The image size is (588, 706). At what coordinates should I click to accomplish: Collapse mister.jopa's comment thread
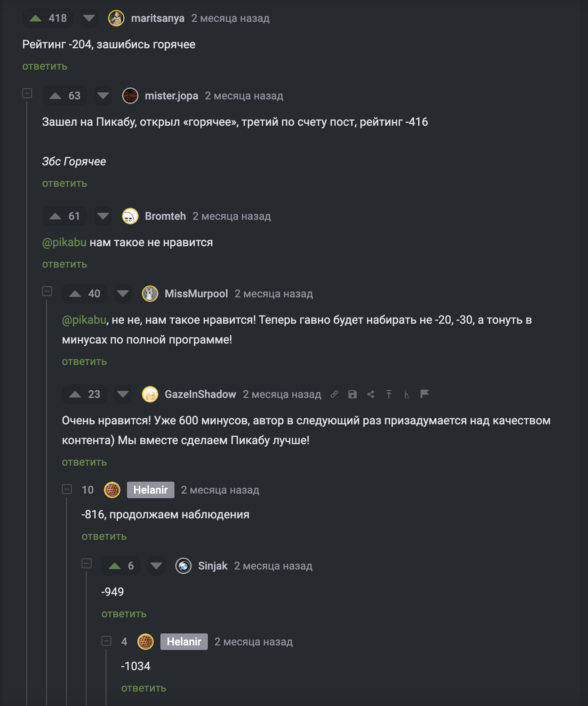coord(27,93)
